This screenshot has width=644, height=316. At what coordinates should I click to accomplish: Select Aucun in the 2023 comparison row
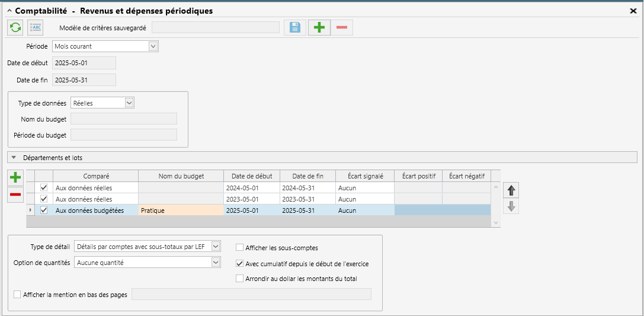365,199
